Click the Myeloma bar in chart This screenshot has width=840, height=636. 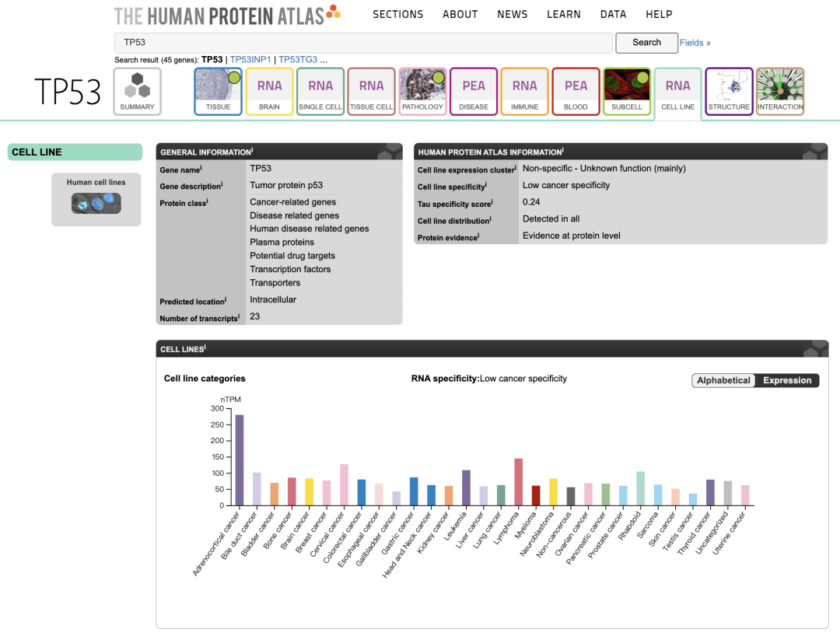tap(536, 495)
